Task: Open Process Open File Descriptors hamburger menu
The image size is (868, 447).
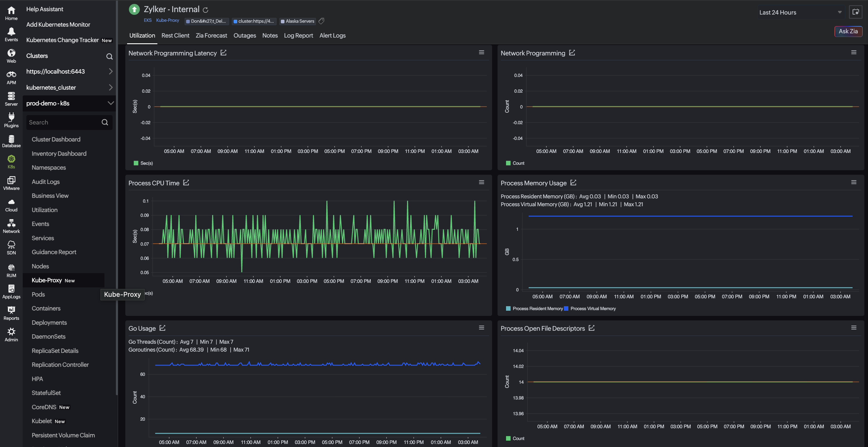Action: coord(854,327)
